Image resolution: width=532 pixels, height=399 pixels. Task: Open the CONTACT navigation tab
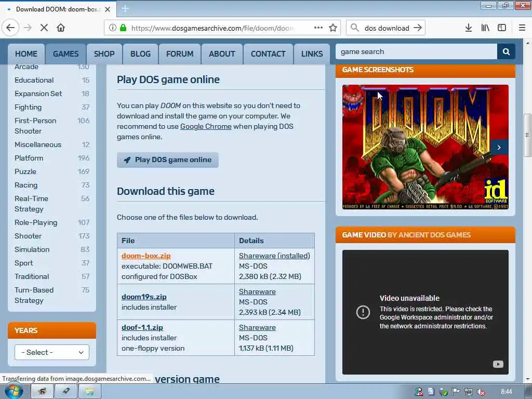click(268, 54)
